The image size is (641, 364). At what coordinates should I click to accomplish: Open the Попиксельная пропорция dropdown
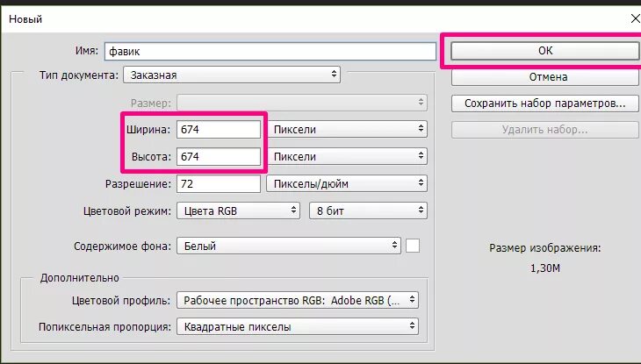point(298,326)
